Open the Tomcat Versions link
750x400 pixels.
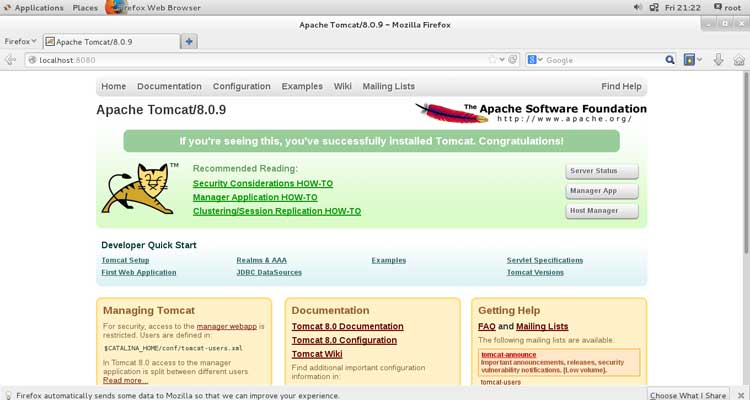[535, 272]
